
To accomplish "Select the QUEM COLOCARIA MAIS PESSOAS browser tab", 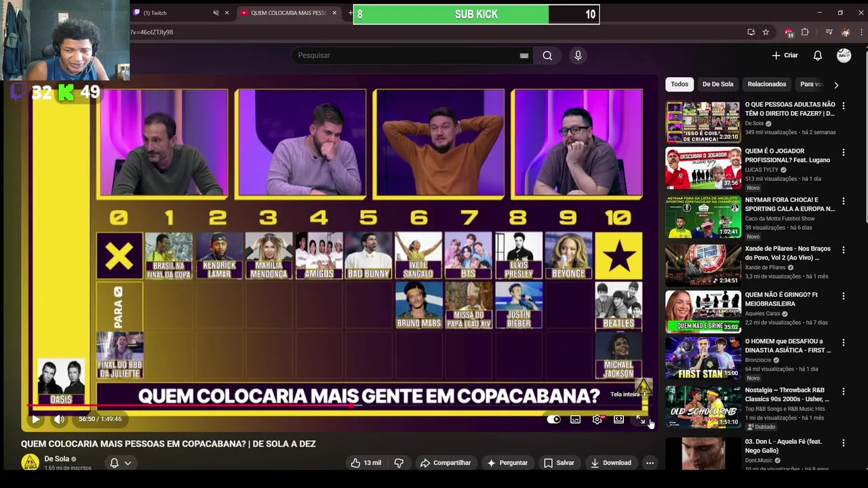I will (x=288, y=13).
